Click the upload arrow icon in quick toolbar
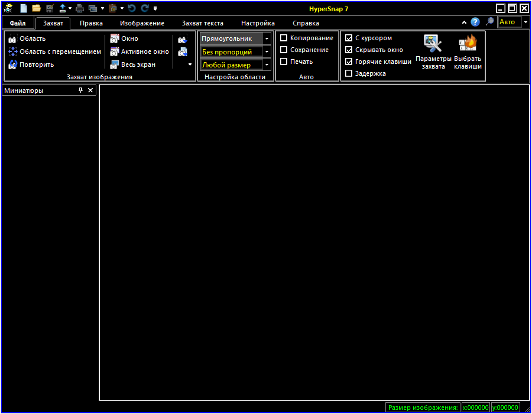 coord(63,8)
